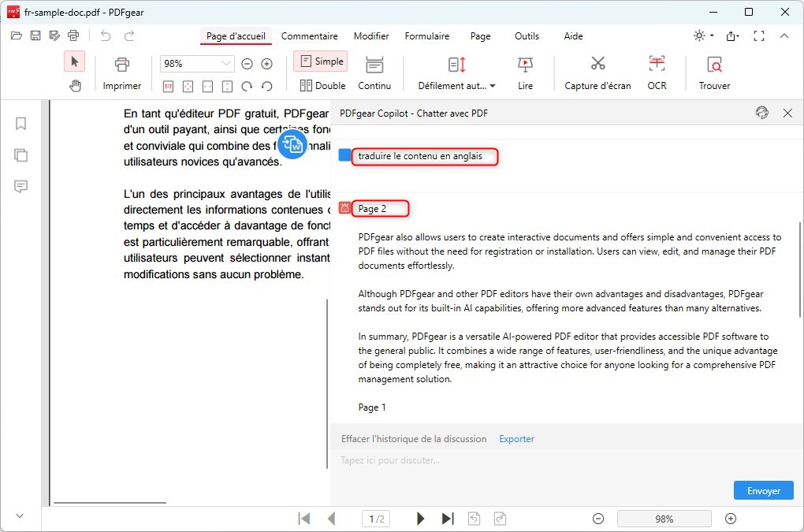Image resolution: width=804 pixels, height=532 pixels.
Task: Enter fullscreen mode
Action: coord(759,36)
